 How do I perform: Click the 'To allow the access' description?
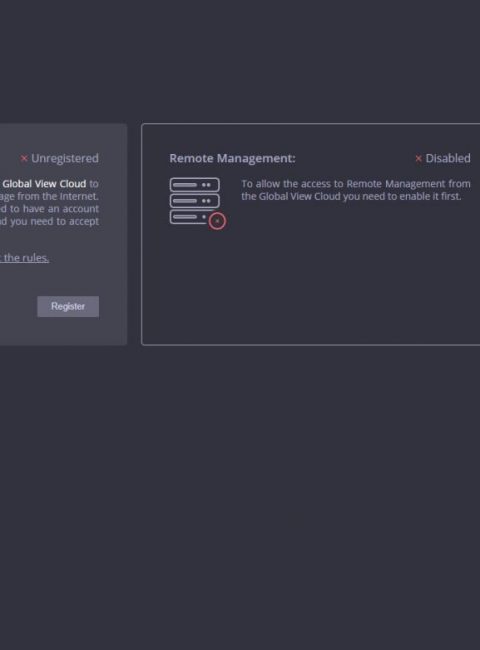[356, 190]
